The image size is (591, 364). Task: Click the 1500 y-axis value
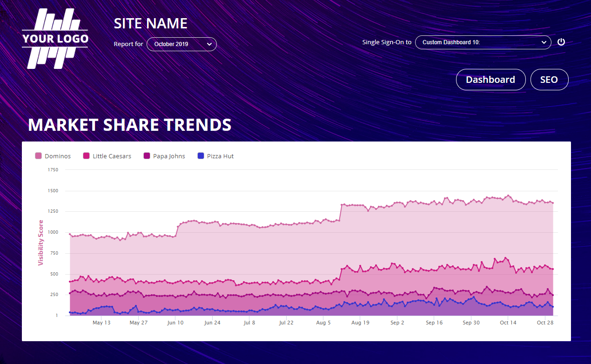point(53,191)
